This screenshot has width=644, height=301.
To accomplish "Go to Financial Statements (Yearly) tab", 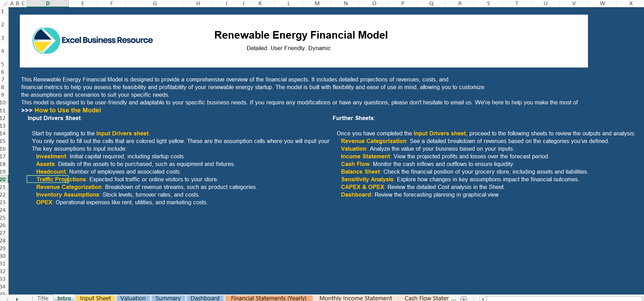I will pyautogui.click(x=269, y=298).
